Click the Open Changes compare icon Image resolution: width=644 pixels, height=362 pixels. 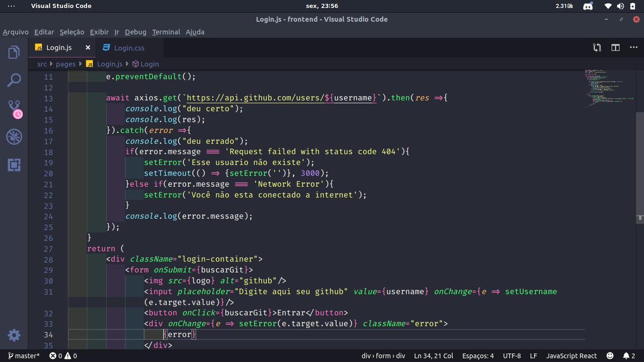[597, 47]
